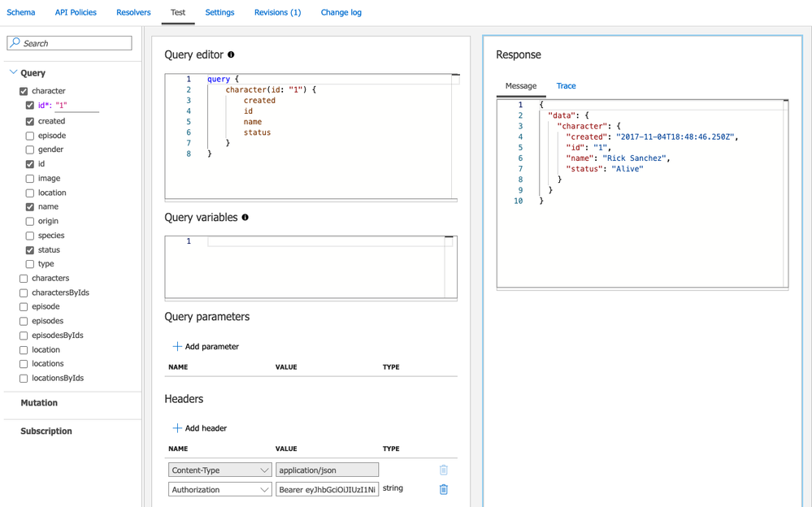Click the plus icon beside Add parameter
This screenshot has width=812, height=507.
click(177, 346)
